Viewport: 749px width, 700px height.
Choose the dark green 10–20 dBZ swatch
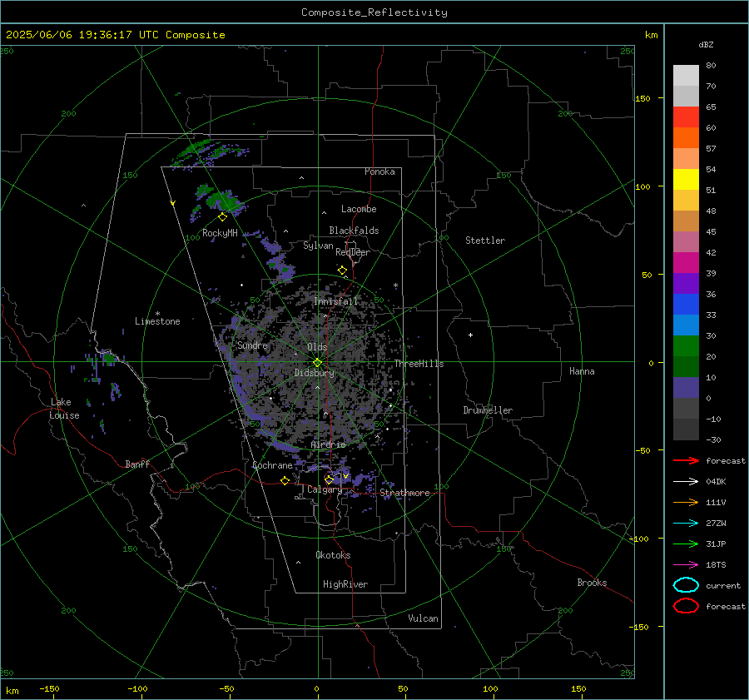point(686,366)
